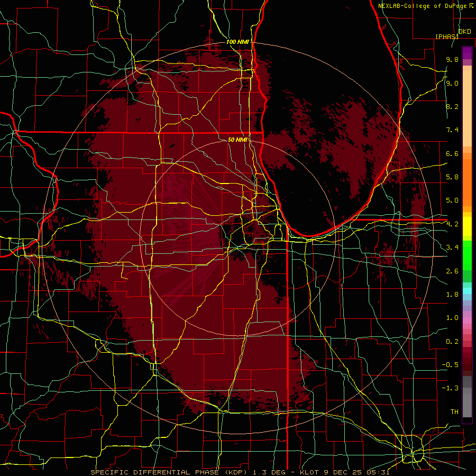
Task: Click the DKD label above the color bar
Action: click(465, 32)
